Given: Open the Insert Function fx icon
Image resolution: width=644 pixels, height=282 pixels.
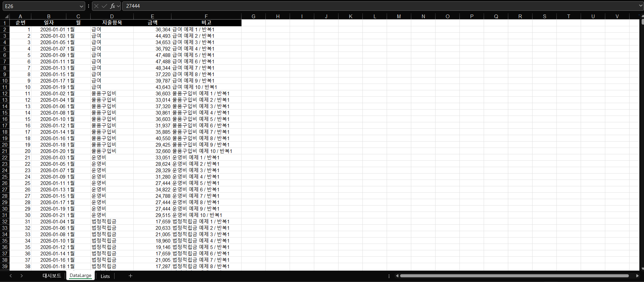Looking at the screenshot, I should coord(112,6).
